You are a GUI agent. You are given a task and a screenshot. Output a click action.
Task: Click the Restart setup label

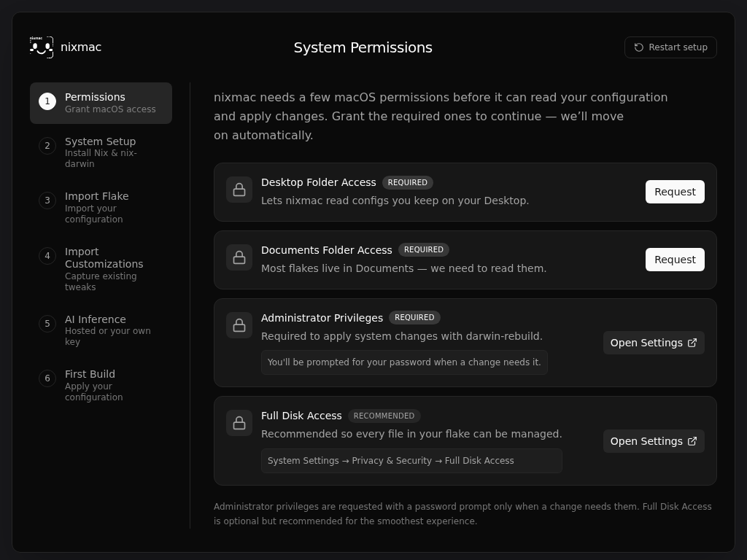coord(678,47)
